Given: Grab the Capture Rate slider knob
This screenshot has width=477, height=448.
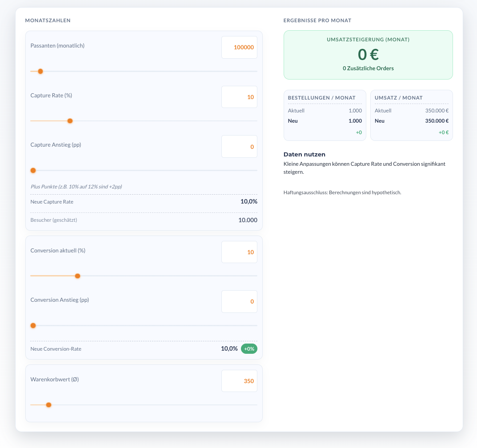Looking at the screenshot, I should (x=70, y=121).
